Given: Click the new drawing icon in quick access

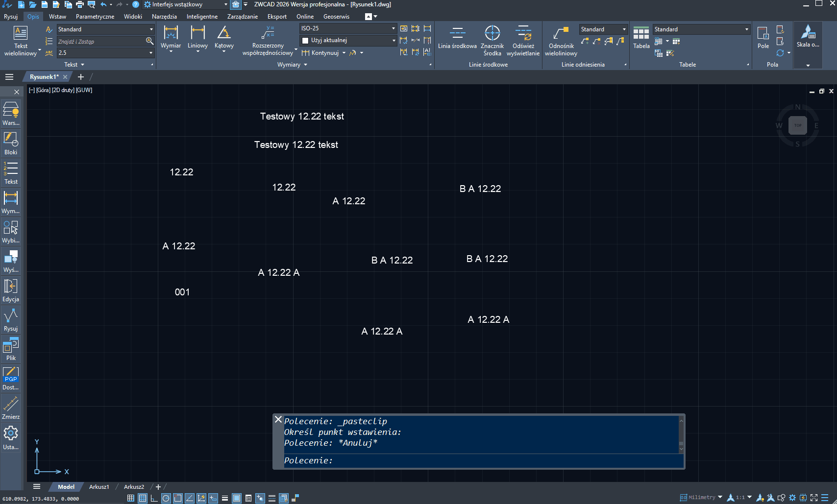Looking at the screenshot, I should (x=21, y=4).
